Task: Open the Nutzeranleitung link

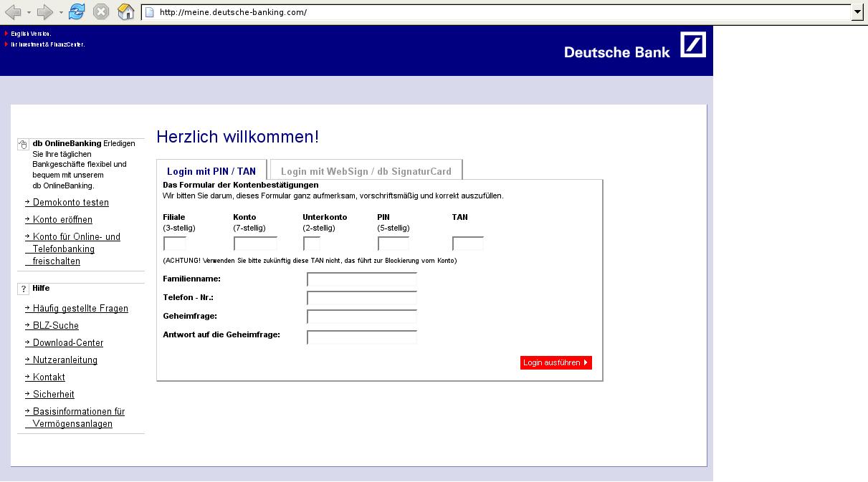Action: click(x=65, y=360)
